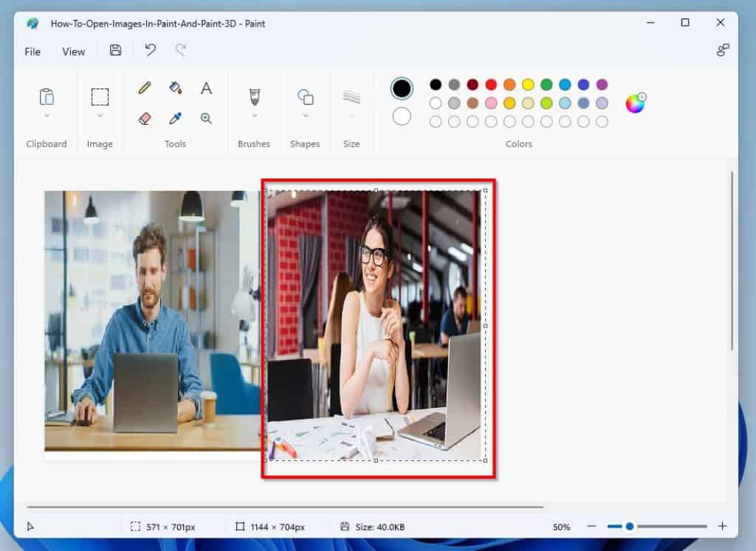
Task: Click the man with laptop image
Action: (152, 321)
